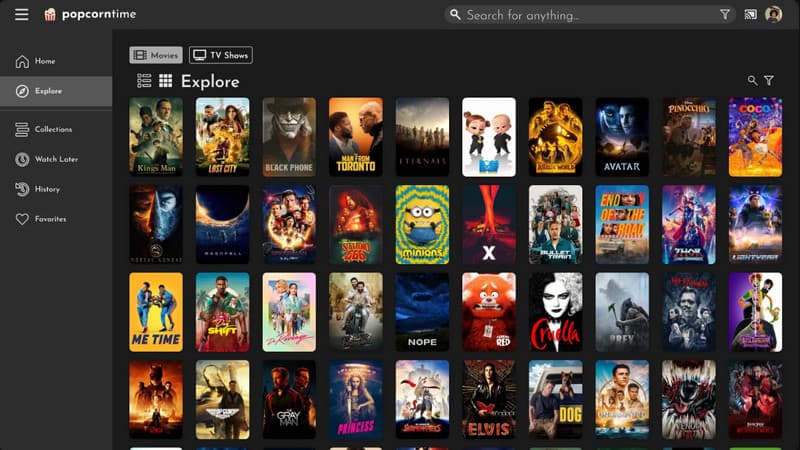800x450 pixels.
Task: Open The Black Phone poster
Action: (289, 137)
